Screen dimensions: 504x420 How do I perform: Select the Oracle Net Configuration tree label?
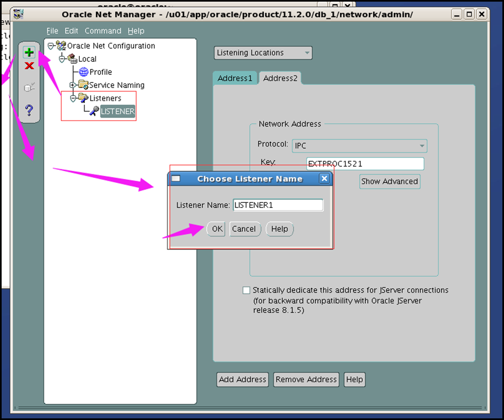click(111, 46)
